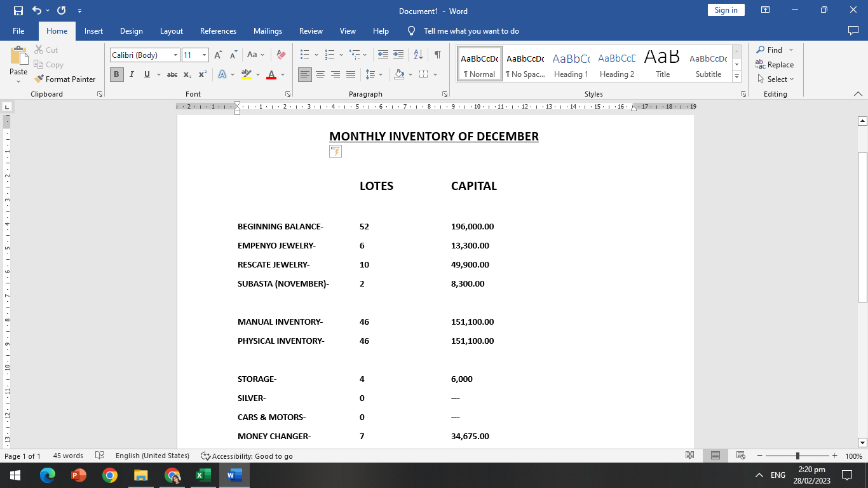
Task: Click the paste options icon under the title
Action: (x=336, y=151)
